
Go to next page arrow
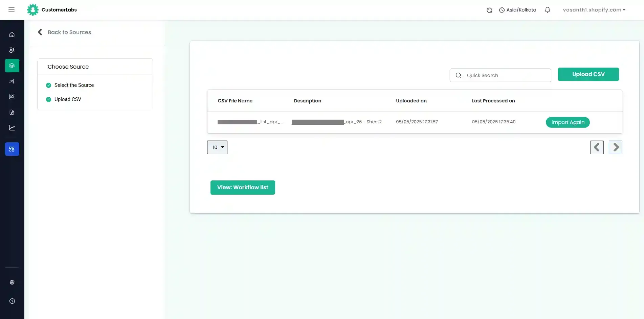click(615, 147)
